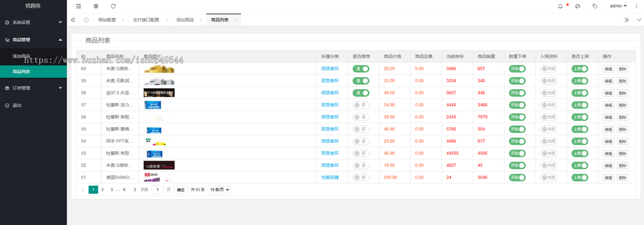
Task: Focus the page number jump input field
Action: point(157,190)
